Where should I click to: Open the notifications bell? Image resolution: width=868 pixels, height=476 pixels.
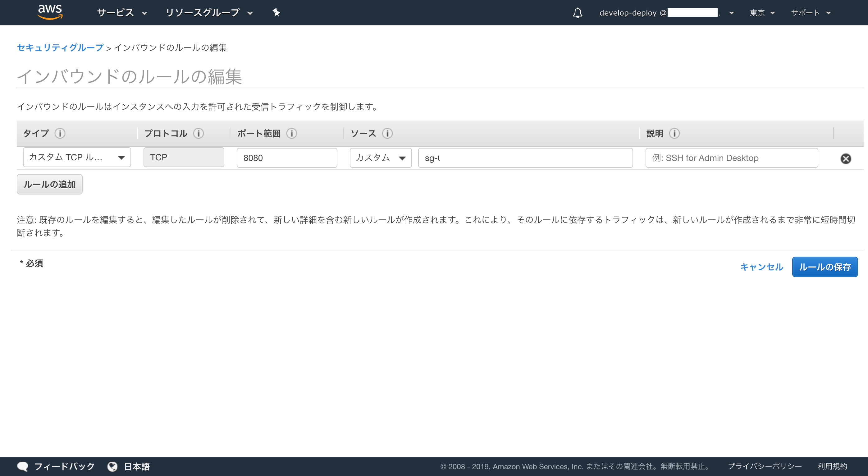point(578,13)
